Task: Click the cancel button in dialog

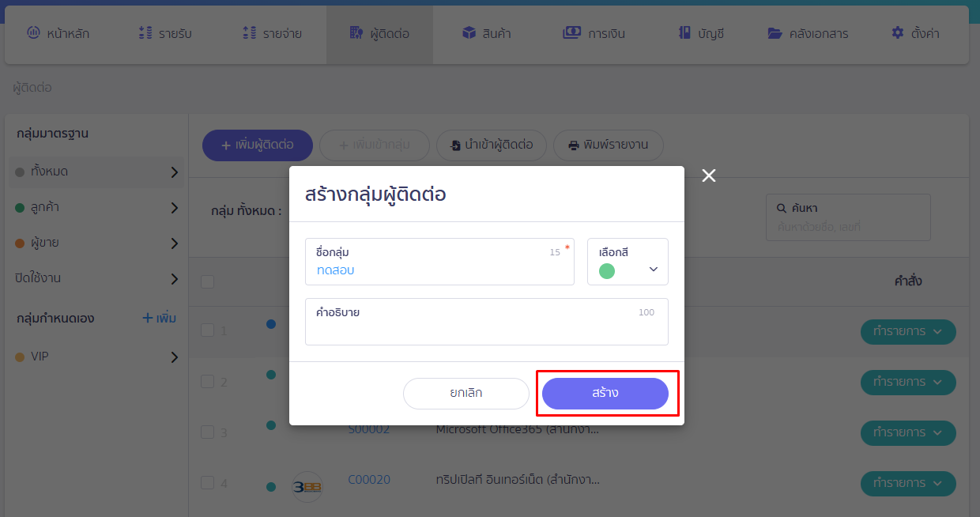Action: point(465,393)
